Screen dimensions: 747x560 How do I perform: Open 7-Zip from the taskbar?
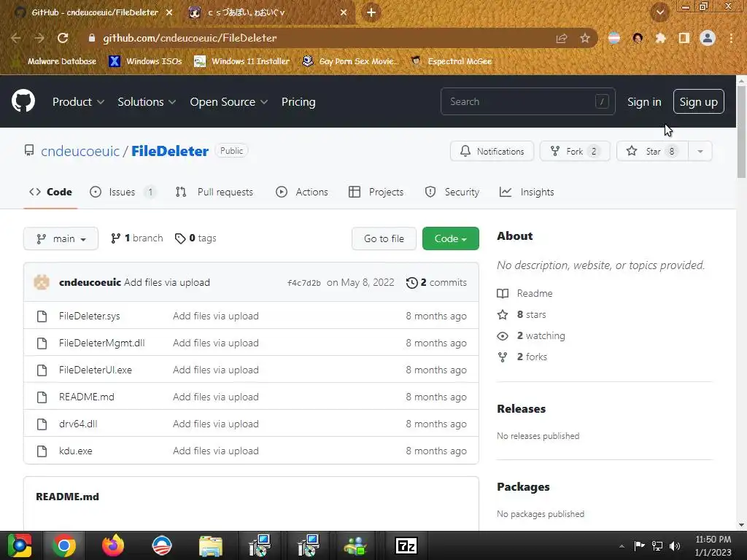[406, 545]
